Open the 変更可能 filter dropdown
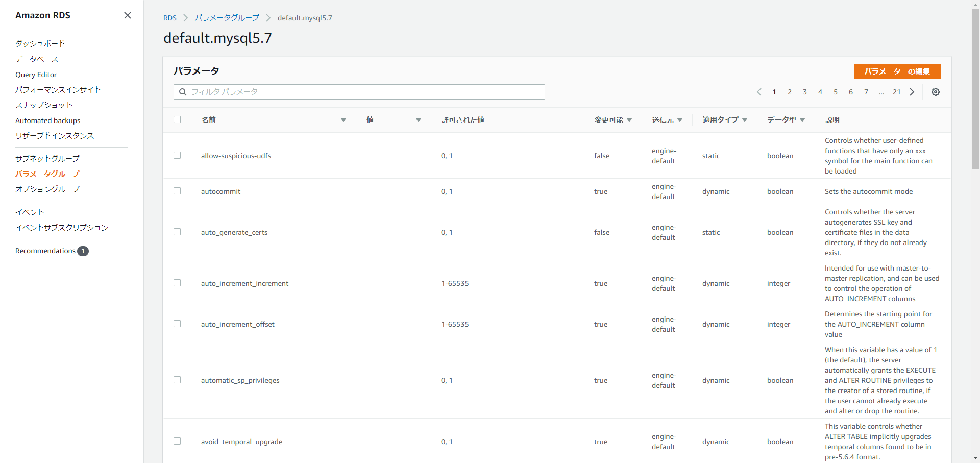980x463 pixels. 630,120
